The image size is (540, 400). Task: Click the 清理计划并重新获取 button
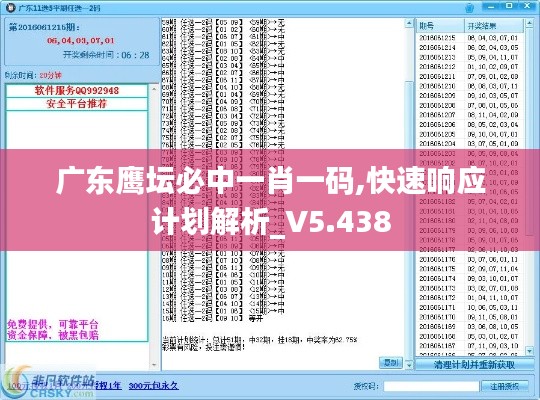[x=475, y=365]
